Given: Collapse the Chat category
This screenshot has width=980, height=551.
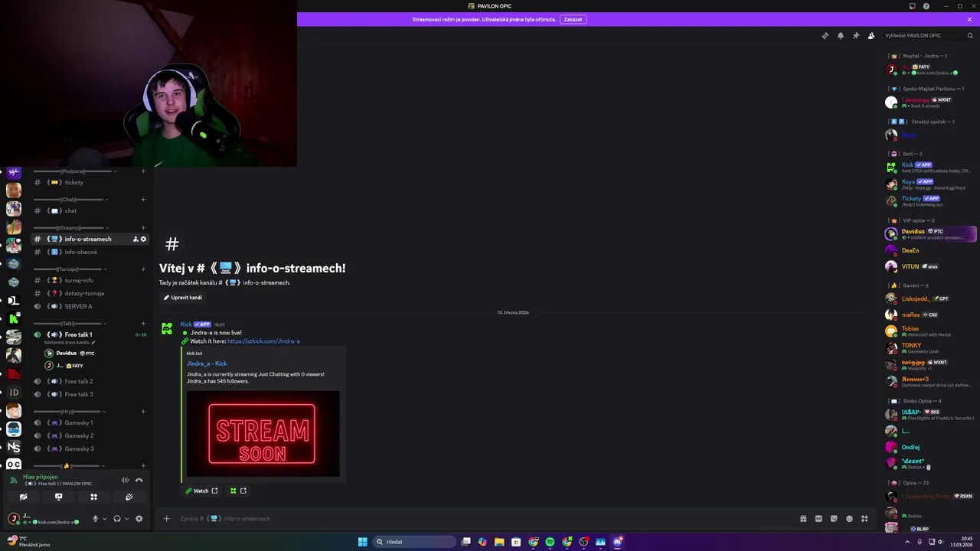Looking at the screenshot, I should [x=71, y=200].
